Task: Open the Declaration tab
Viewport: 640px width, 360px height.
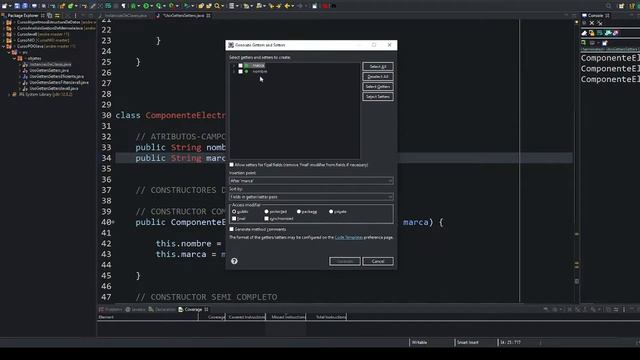Action: click(x=162, y=309)
